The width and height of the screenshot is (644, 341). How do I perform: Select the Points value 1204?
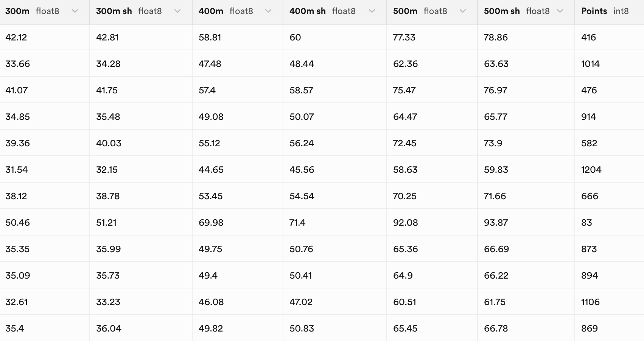click(591, 170)
